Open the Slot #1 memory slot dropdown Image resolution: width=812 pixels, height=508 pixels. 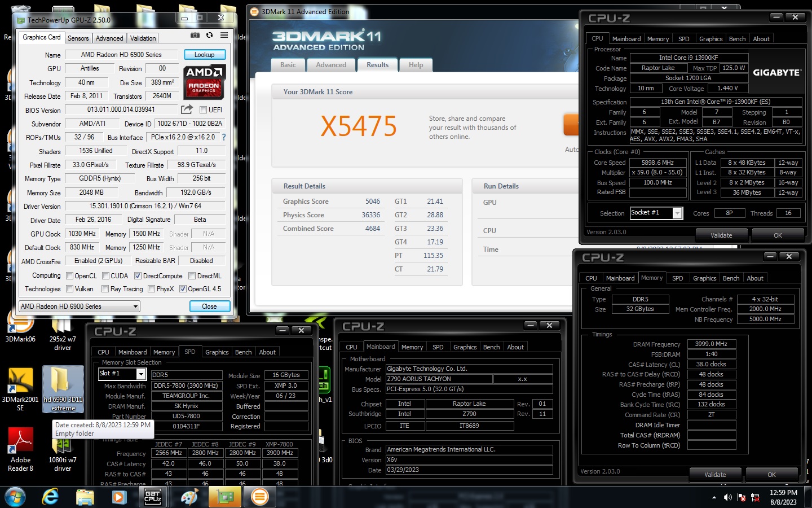[x=123, y=374]
